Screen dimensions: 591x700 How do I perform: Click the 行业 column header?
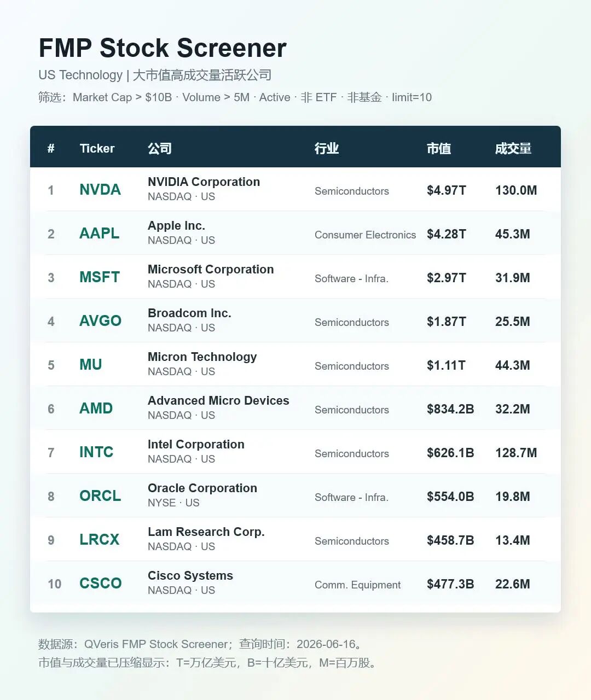click(x=327, y=148)
